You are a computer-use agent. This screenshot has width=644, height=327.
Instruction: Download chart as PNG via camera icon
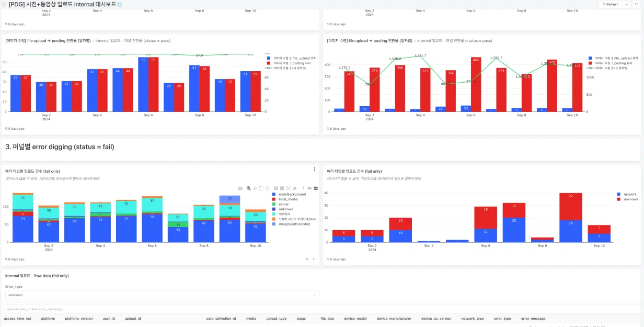click(240, 188)
